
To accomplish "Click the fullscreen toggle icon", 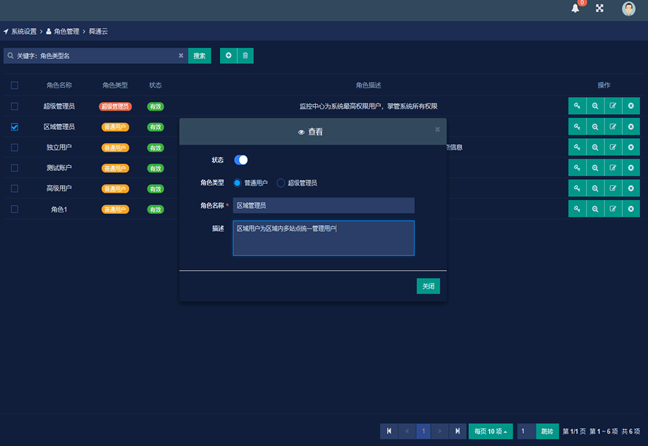I will (600, 8).
